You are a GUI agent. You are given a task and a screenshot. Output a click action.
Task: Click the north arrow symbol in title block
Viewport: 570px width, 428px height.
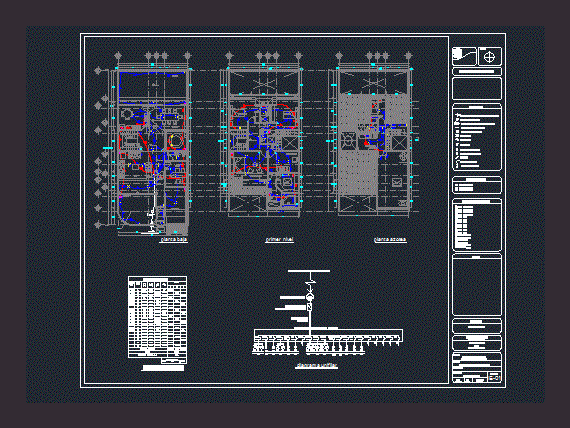point(490,57)
